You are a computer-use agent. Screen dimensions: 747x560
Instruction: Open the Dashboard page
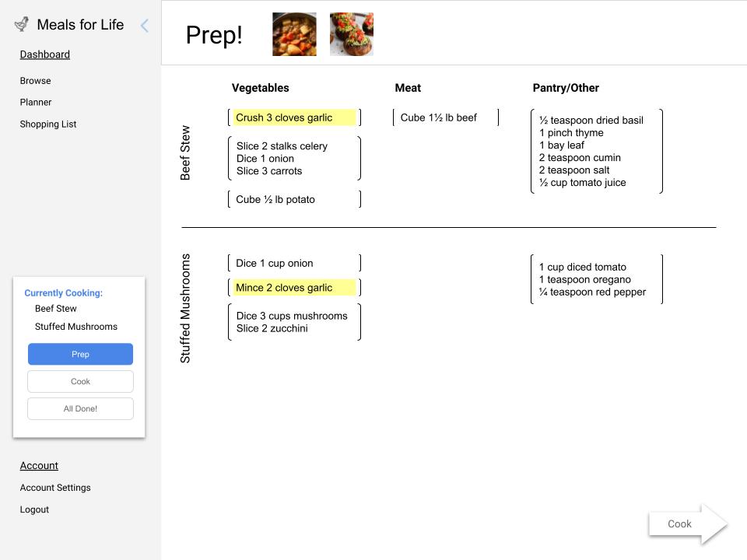(44, 54)
